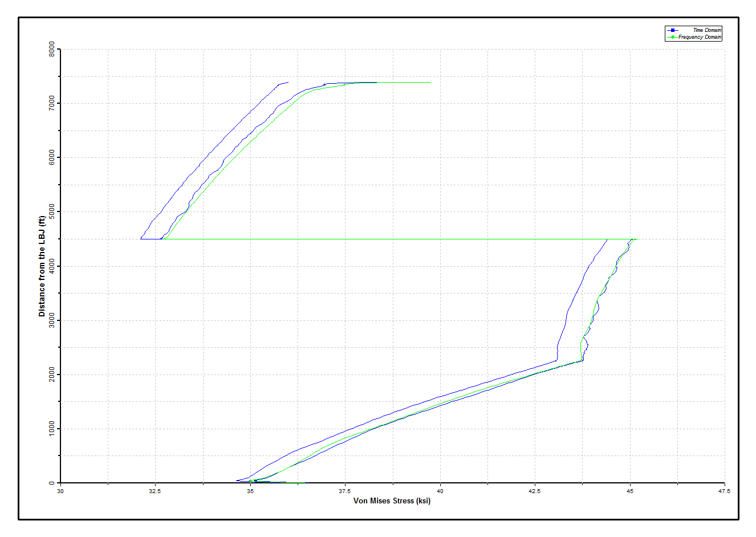Click the 32.5 x-axis tick label

155,491
